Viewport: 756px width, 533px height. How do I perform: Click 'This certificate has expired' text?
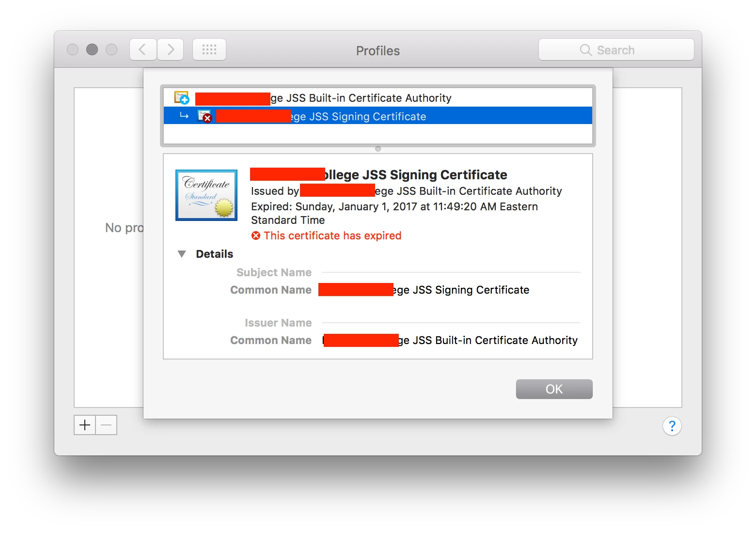[332, 235]
